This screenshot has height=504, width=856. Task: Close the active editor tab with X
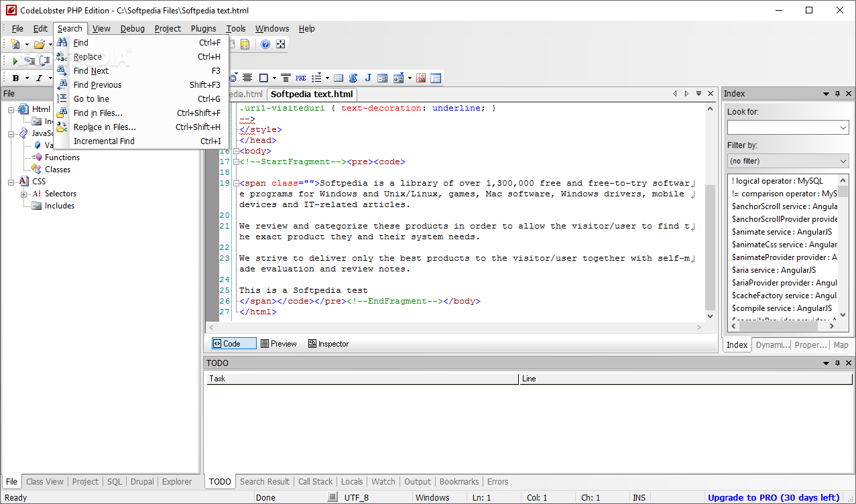pyautogui.click(x=709, y=94)
